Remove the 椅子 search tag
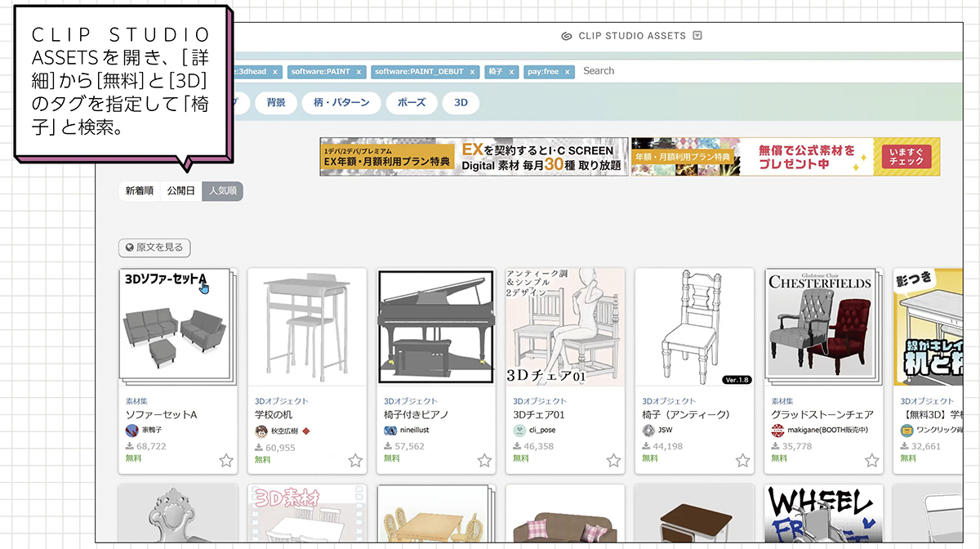Viewport: 980px width, 549px height. [511, 72]
